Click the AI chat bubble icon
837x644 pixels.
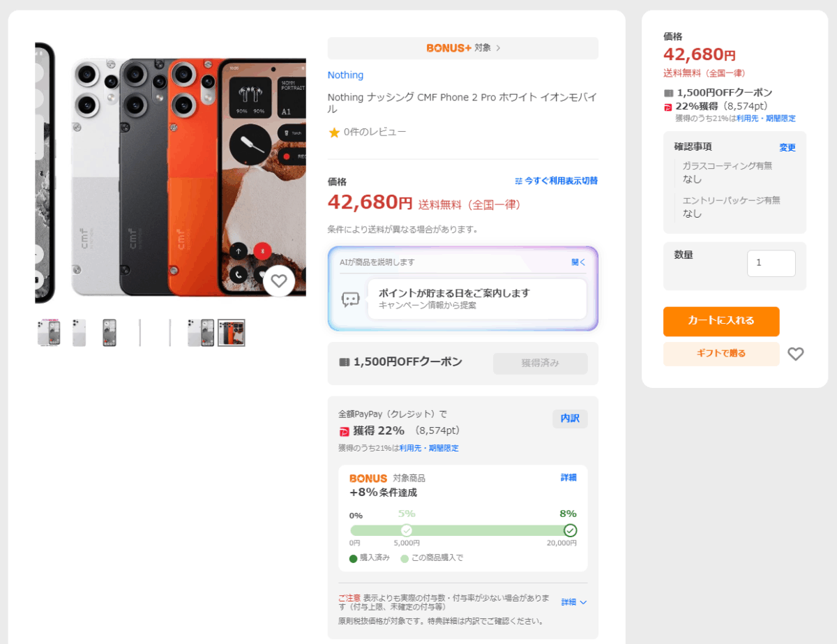tap(350, 299)
